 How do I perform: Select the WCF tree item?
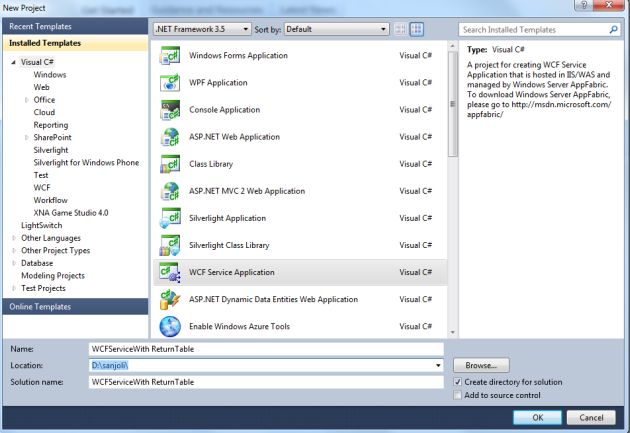(42, 188)
